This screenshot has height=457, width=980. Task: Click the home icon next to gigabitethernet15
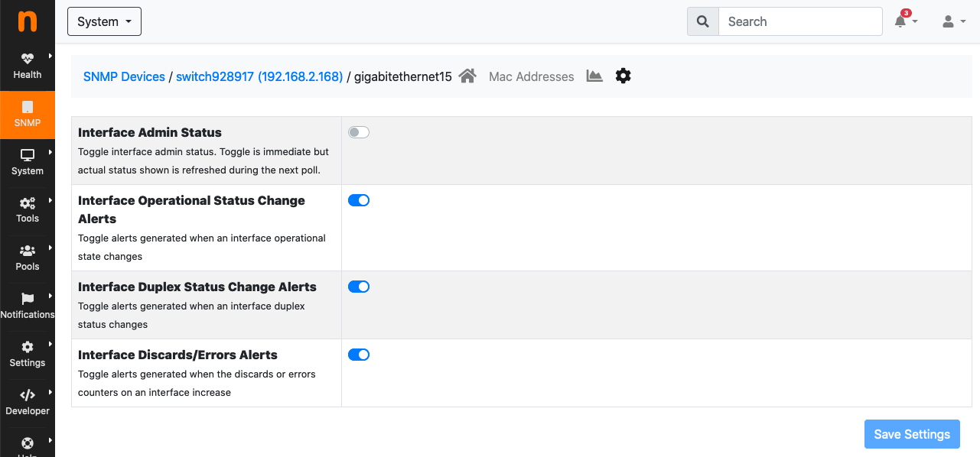468,76
